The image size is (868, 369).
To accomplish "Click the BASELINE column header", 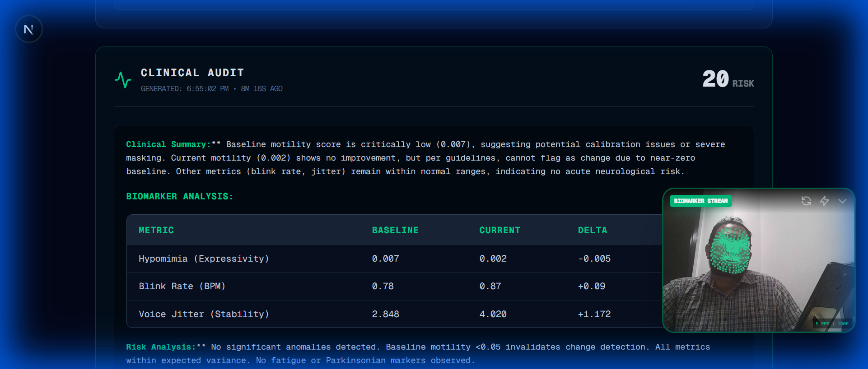I will 395,230.
